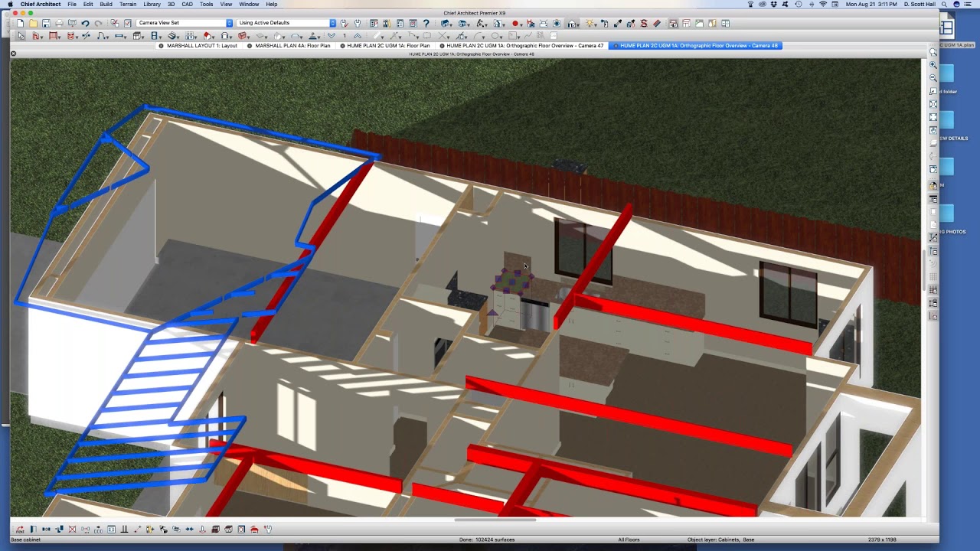Click the red S icon in toolbar
980x551 pixels.
coord(643,23)
